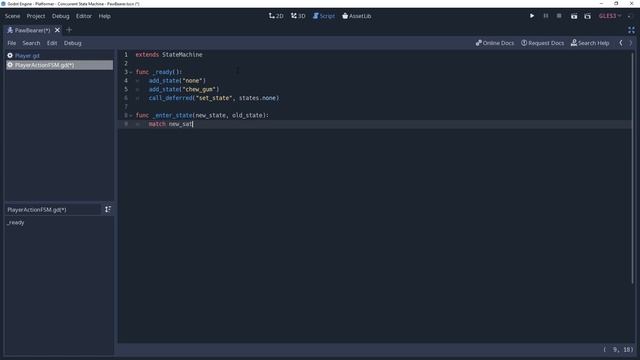Viewport: 640px width, 360px height.
Task: Open the Project menu
Action: click(36, 16)
